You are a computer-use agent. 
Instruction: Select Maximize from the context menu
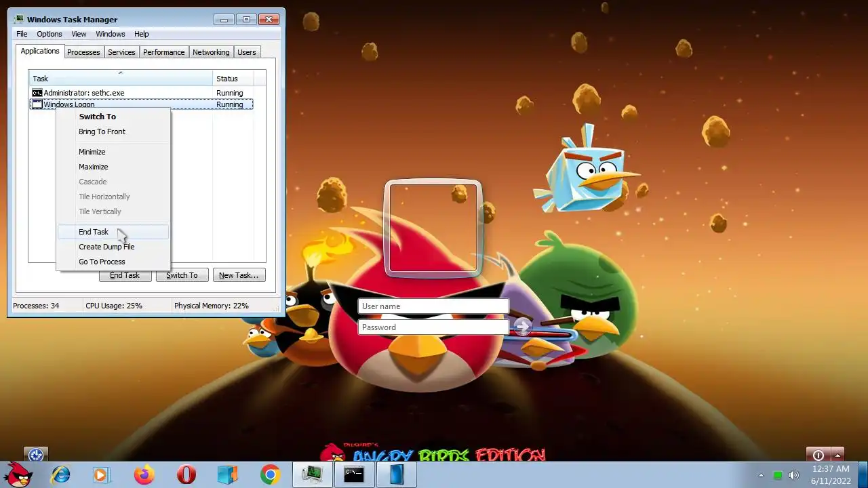click(x=113, y=167)
